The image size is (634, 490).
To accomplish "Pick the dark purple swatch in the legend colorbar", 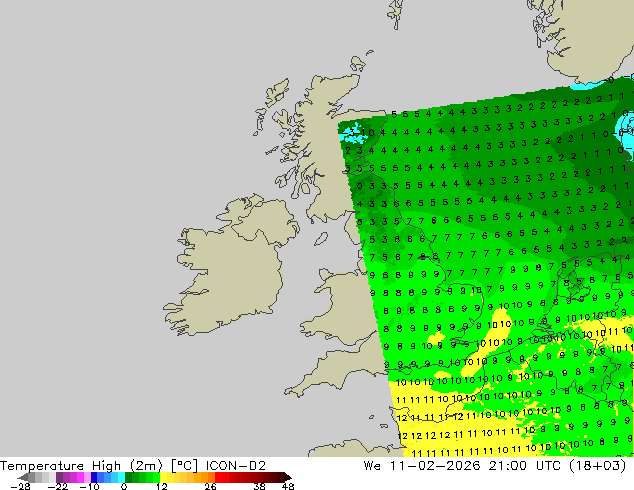I will (x=59, y=477).
